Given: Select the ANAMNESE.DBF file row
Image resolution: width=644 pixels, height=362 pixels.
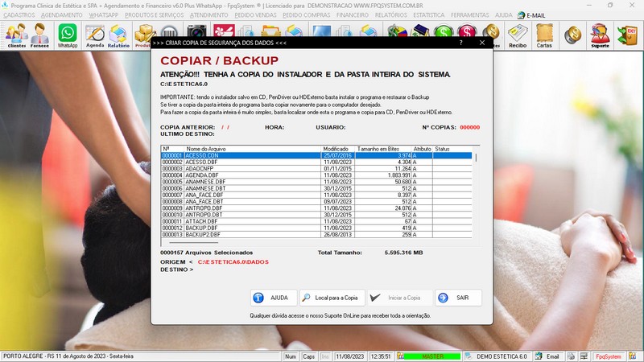Looking at the screenshot, I should pos(316,182).
